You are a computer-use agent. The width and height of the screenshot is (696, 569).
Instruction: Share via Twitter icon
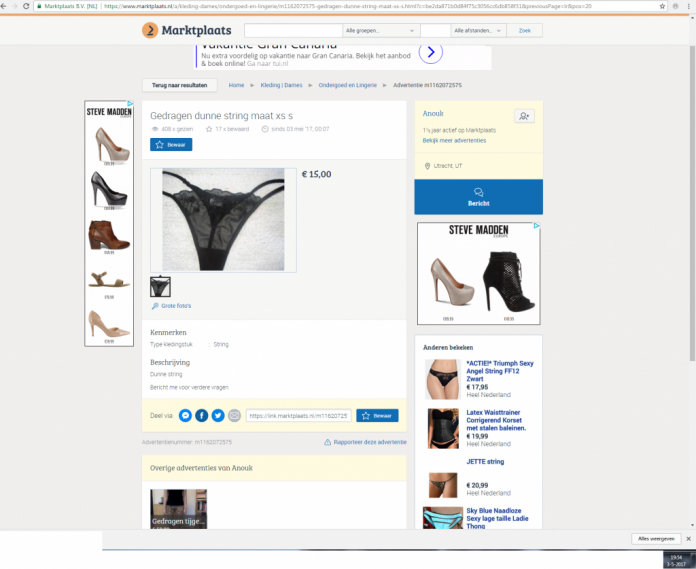[x=218, y=415]
